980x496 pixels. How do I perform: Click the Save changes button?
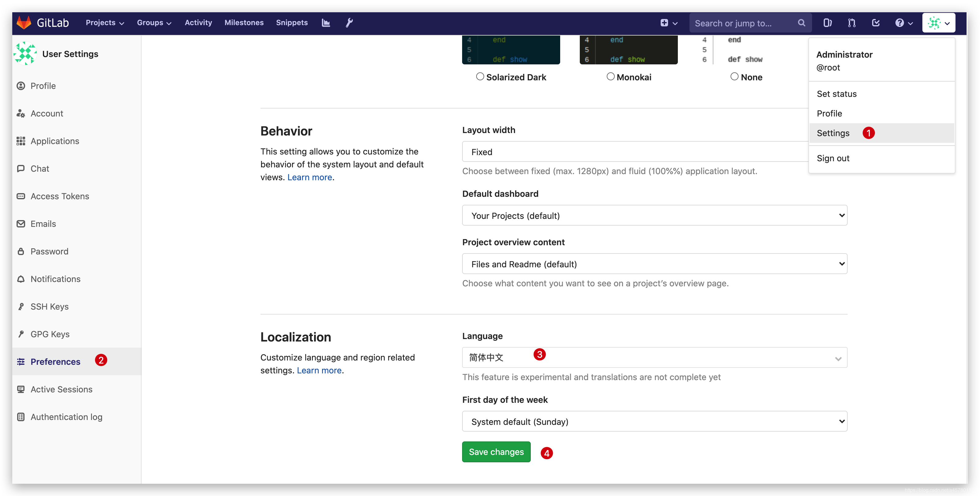[496, 452]
